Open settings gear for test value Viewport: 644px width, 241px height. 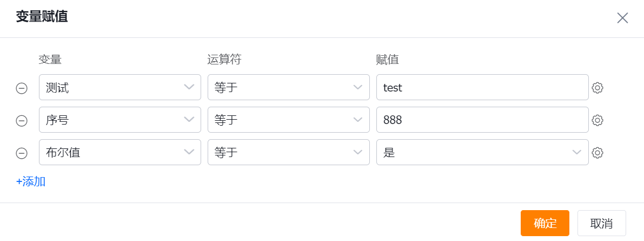[597, 88]
